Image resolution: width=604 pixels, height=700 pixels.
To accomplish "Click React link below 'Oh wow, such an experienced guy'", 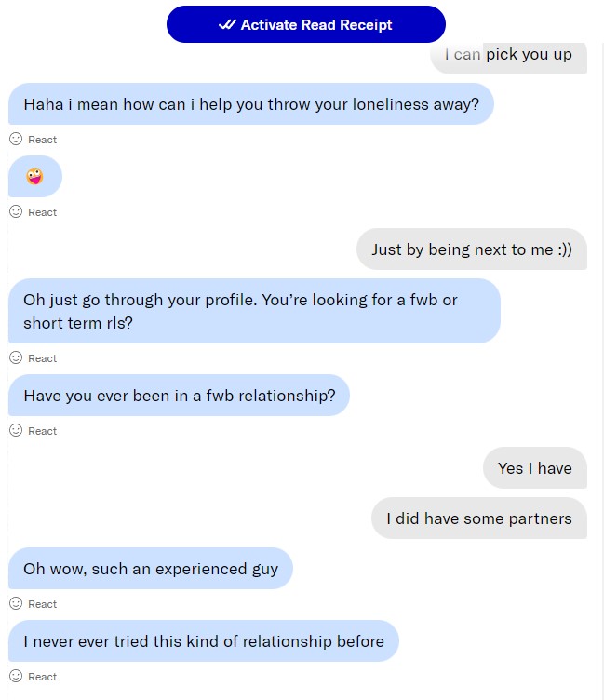I will pyautogui.click(x=42, y=604).
